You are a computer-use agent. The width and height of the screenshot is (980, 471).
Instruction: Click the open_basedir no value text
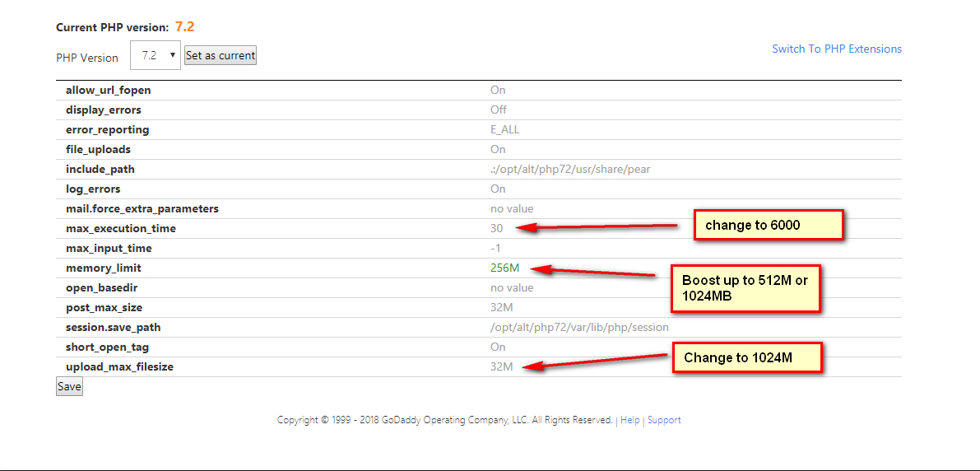pos(512,287)
